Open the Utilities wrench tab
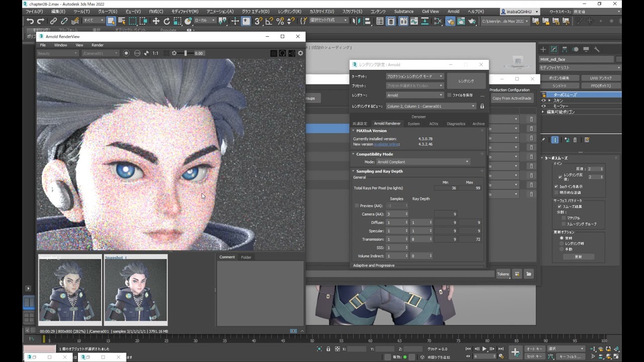Image resolution: width=644 pixels, height=362 pixels. point(597,49)
